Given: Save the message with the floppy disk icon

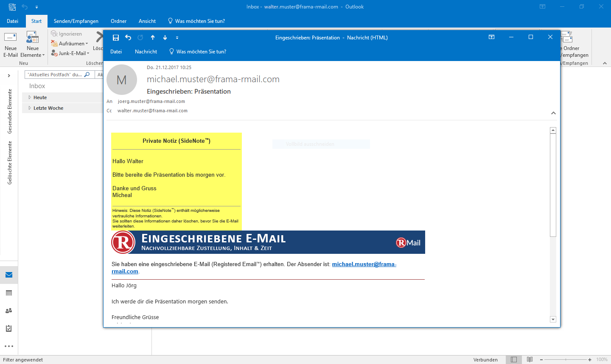Looking at the screenshot, I should 115,38.
